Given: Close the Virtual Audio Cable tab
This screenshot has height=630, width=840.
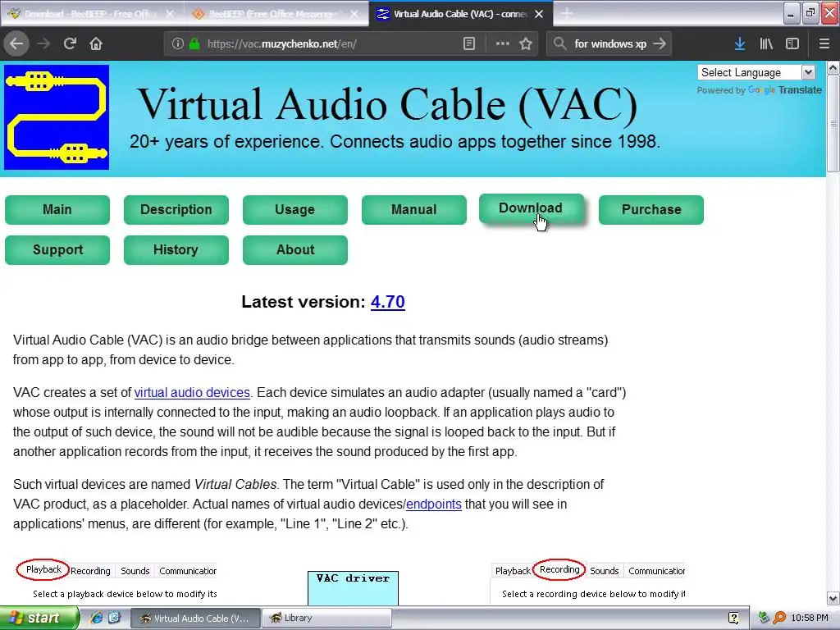Looking at the screenshot, I should [539, 14].
